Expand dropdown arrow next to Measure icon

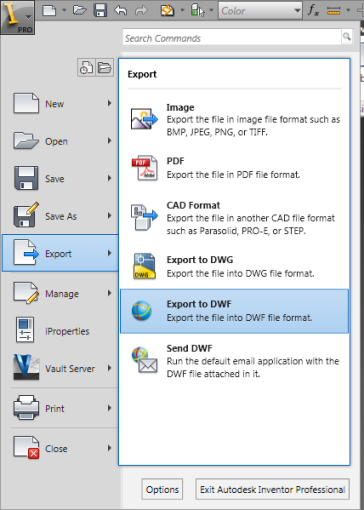click(348, 10)
